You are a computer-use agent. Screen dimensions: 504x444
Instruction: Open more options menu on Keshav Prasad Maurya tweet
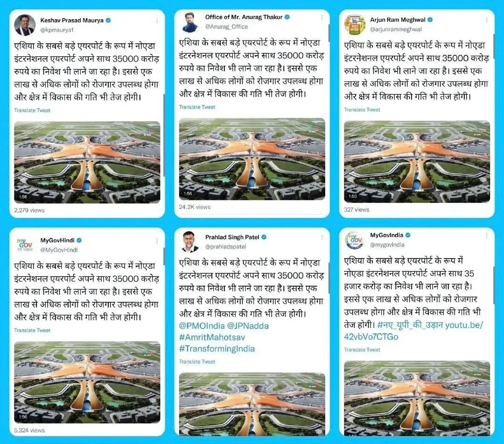[x=157, y=21]
